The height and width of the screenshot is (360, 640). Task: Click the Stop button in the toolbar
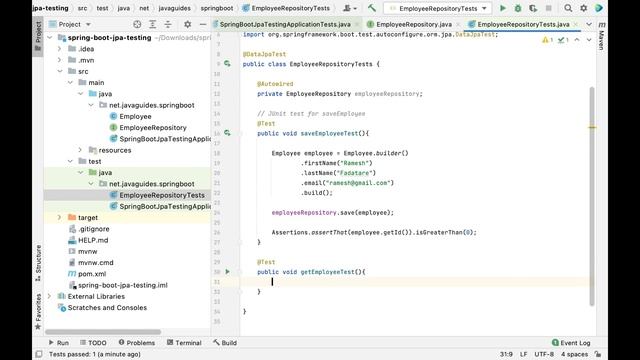[x=548, y=8]
